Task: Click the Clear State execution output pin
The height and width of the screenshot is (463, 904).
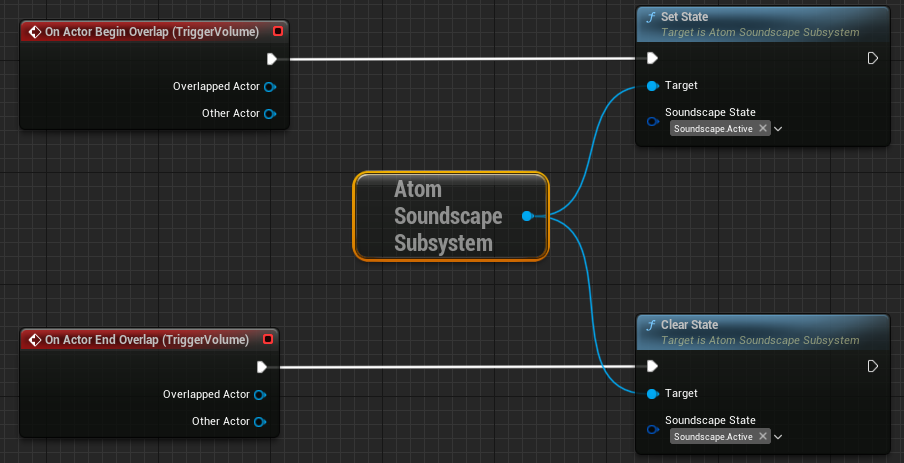Action: tap(872, 366)
